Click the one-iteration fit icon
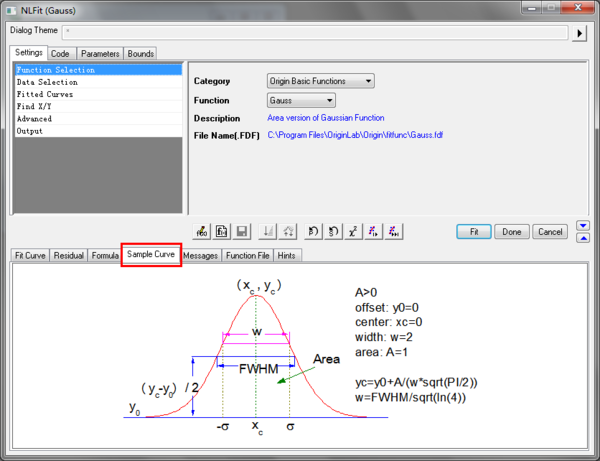Viewport: 600px width, 461px height. (x=372, y=232)
